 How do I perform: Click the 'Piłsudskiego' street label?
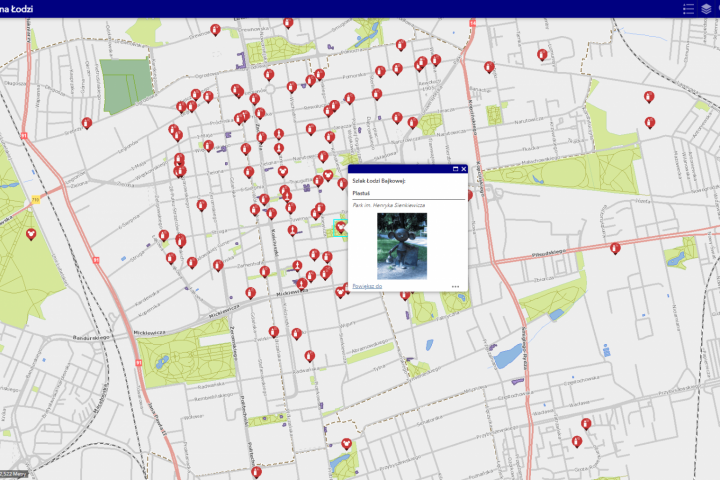coord(549,253)
